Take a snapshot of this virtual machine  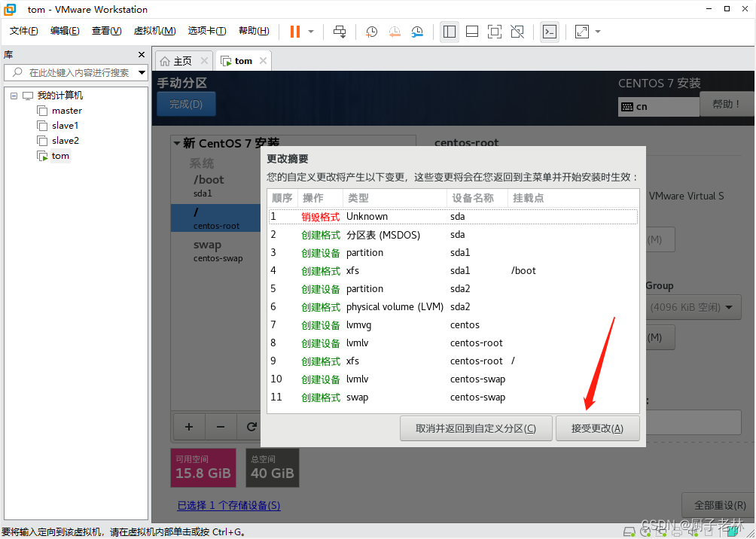click(x=371, y=32)
